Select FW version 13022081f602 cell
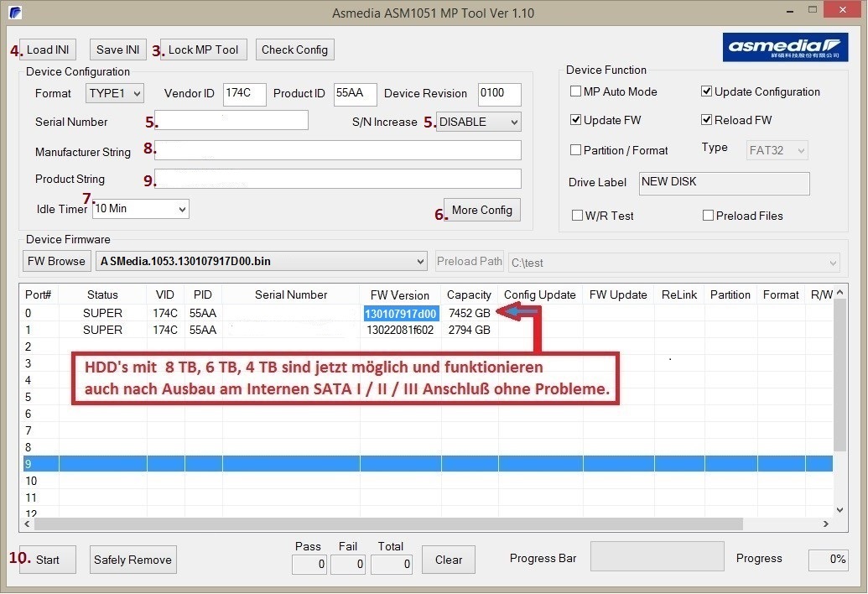868x594 pixels. pyautogui.click(x=400, y=330)
